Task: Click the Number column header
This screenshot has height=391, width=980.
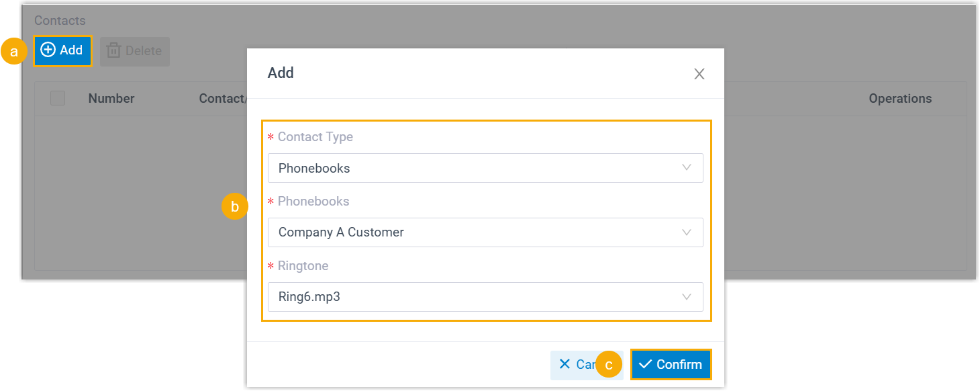Action: coord(111,99)
